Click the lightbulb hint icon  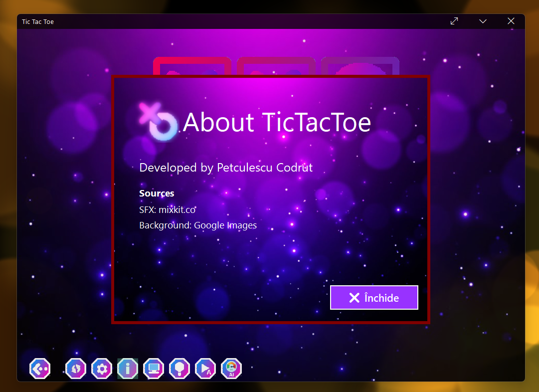(180, 369)
